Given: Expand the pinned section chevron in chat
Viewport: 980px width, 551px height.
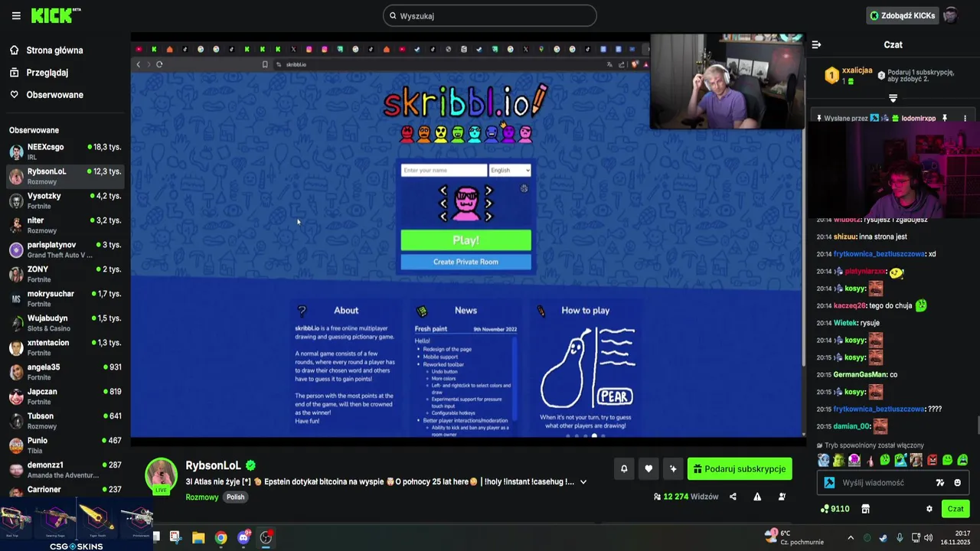Looking at the screenshot, I should pyautogui.click(x=893, y=98).
